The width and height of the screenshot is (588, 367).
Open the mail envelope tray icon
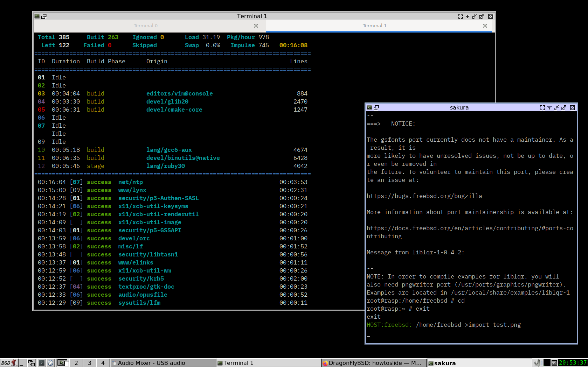coord(554,363)
